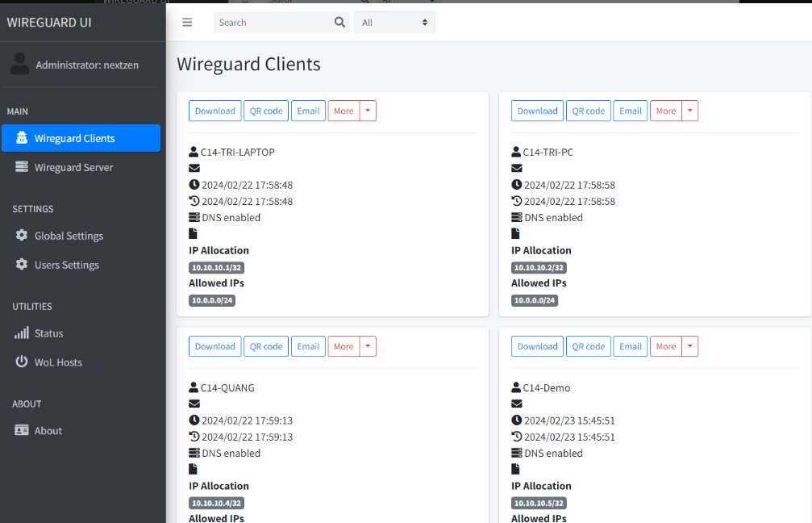Open Wireguard Server page

point(81,167)
